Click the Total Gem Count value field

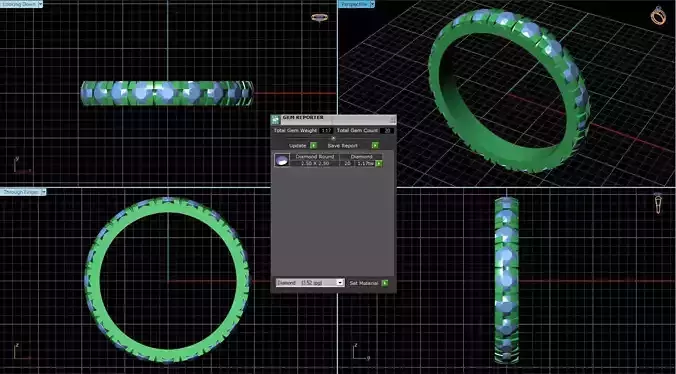click(x=387, y=131)
